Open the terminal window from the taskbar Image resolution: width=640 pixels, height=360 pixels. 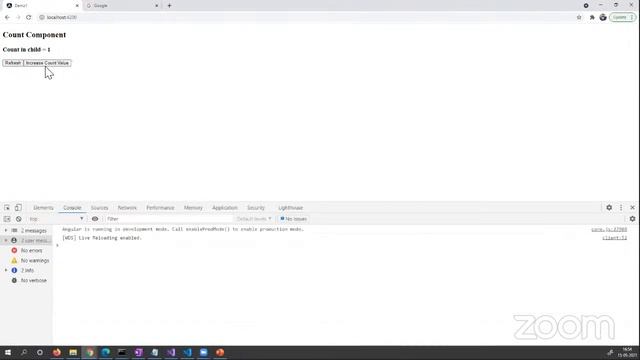coord(122,352)
